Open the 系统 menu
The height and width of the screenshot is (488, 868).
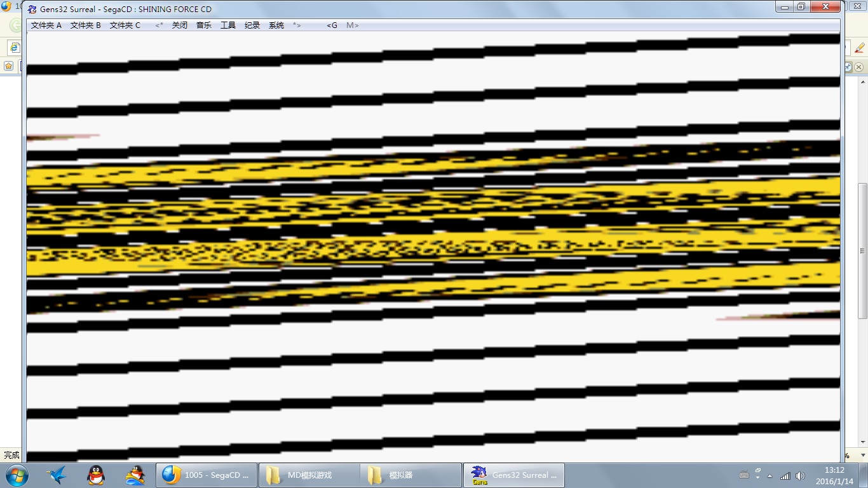tap(276, 25)
